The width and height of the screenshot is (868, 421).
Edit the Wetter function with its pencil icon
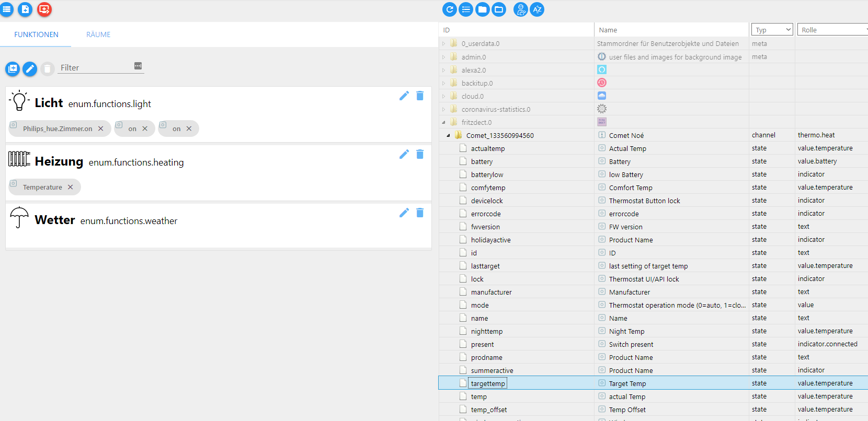click(x=404, y=213)
